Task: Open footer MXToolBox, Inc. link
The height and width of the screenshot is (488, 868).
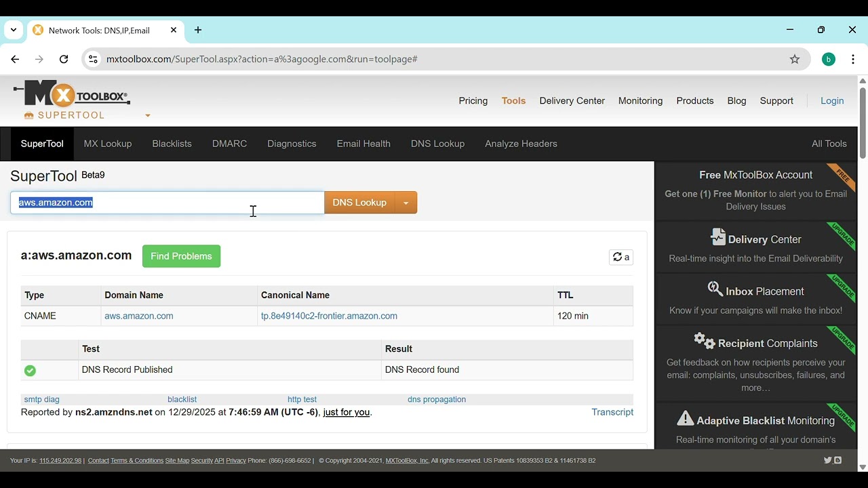Action: point(407,461)
